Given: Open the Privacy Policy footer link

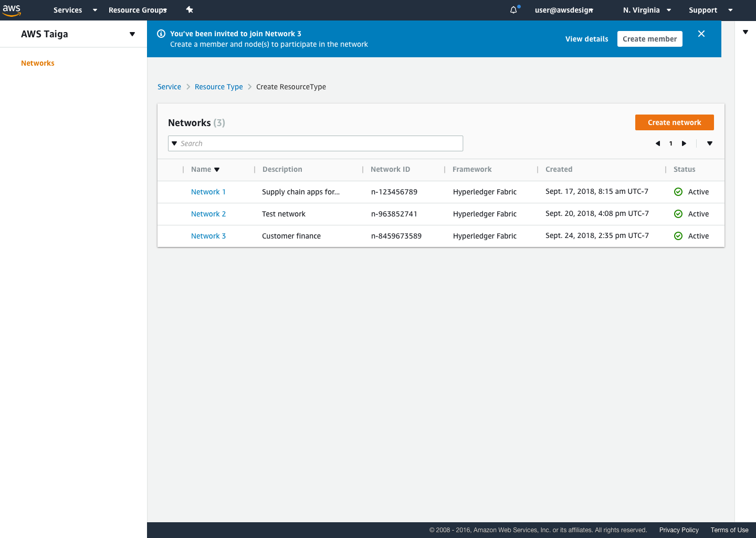Looking at the screenshot, I should [x=679, y=530].
